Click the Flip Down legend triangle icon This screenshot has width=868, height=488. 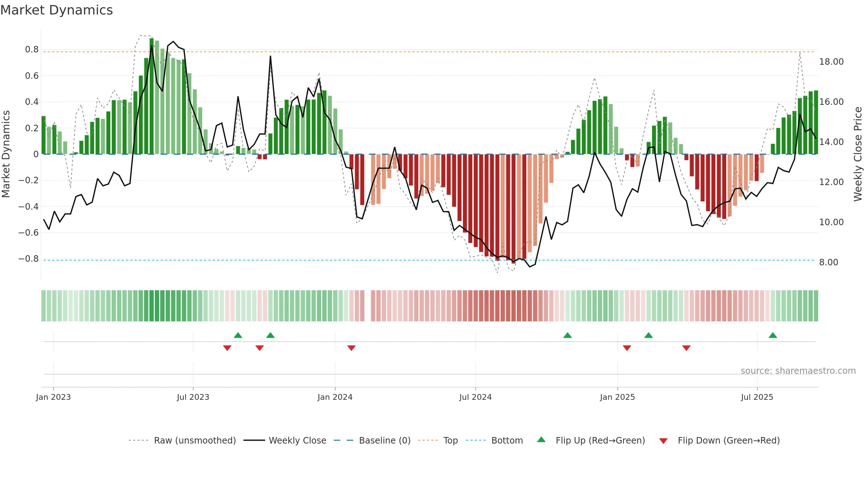click(x=663, y=441)
